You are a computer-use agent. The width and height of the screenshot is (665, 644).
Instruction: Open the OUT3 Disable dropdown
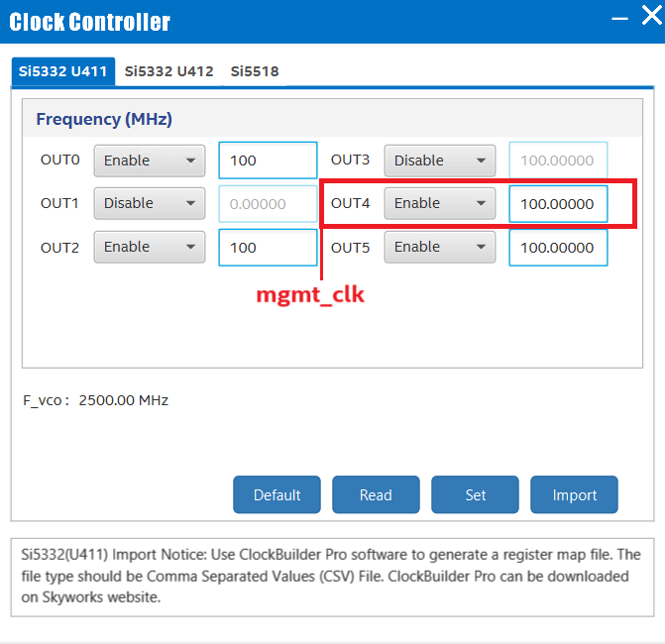coord(440,161)
